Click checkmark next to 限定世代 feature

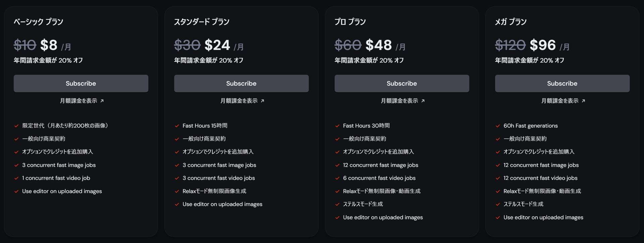pos(16,126)
